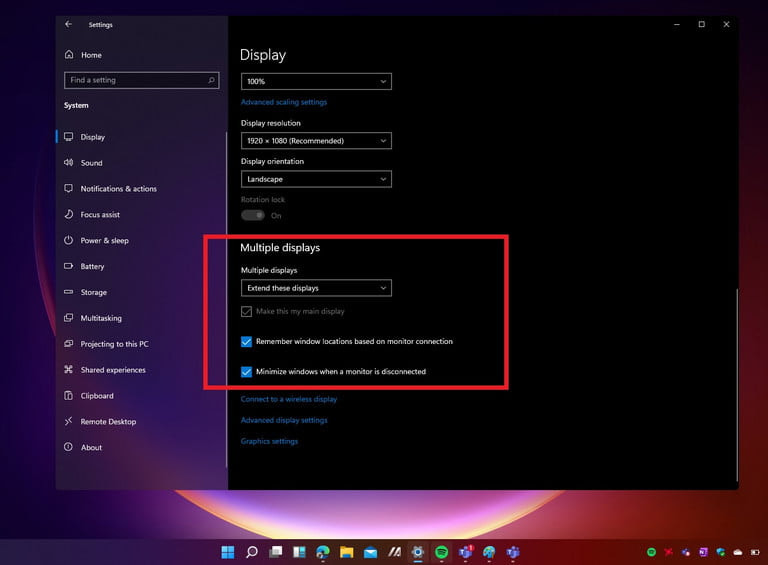Click the Remote Desktop icon
The width and height of the screenshot is (768, 565).
(x=69, y=422)
